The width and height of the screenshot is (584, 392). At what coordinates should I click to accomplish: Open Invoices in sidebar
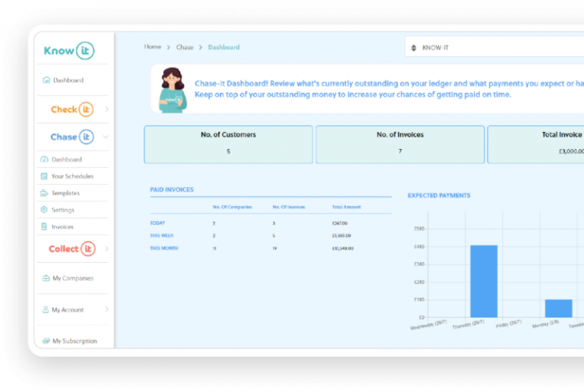pos(62,226)
